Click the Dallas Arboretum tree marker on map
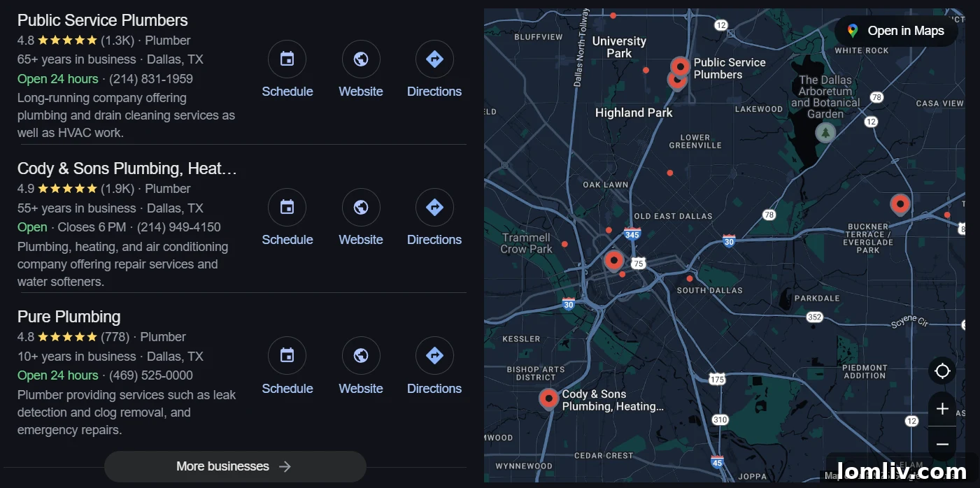The width and height of the screenshot is (980, 488). point(825,132)
